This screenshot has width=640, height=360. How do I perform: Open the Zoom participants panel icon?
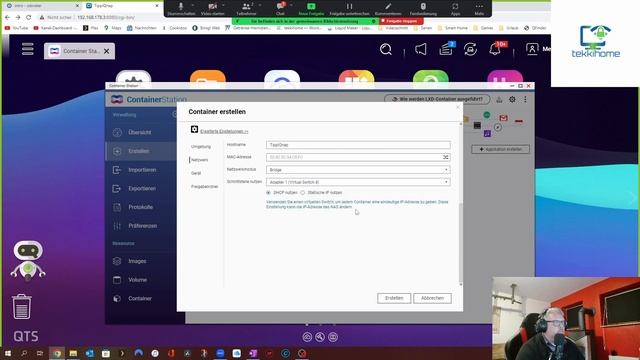tap(246, 7)
